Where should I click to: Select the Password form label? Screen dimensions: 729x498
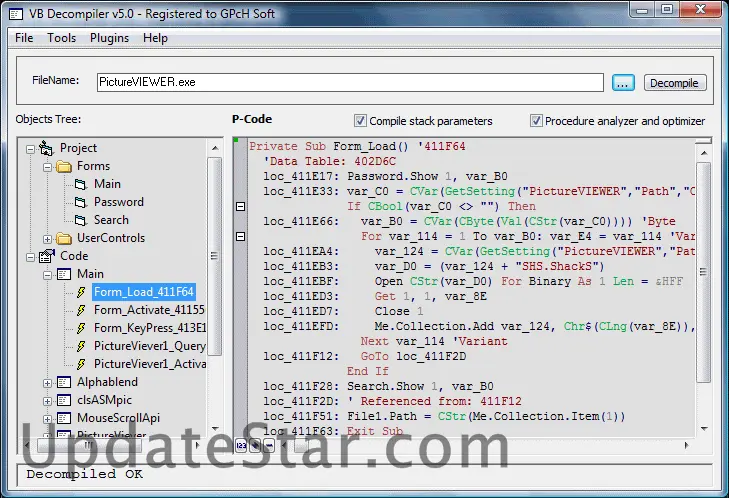coord(119,202)
